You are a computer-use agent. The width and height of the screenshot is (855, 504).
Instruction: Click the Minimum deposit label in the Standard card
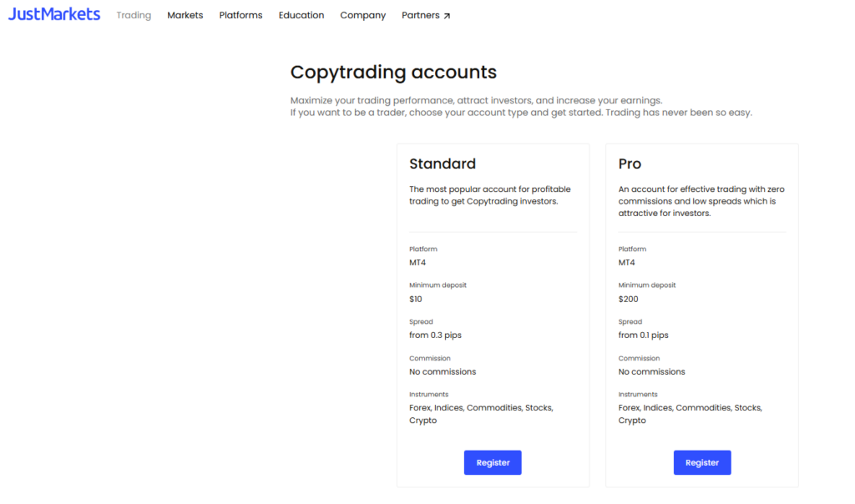click(438, 285)
